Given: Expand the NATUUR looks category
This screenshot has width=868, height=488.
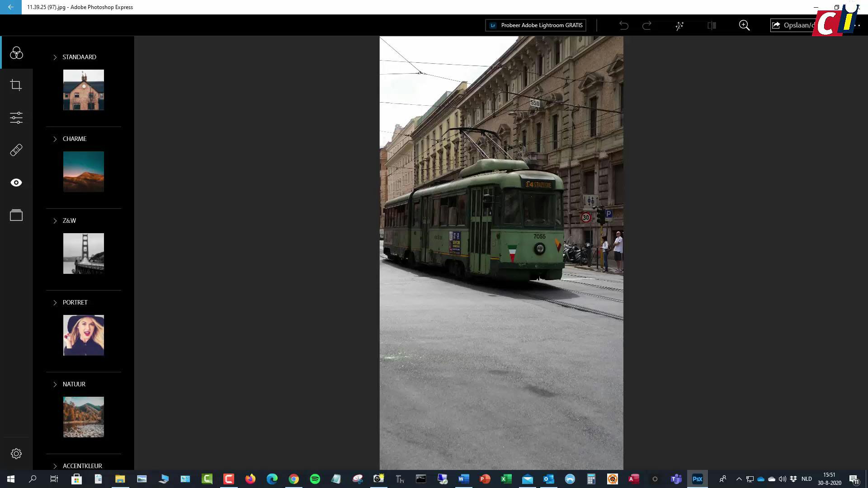Looking at the screenshot, I should [55, 385].
